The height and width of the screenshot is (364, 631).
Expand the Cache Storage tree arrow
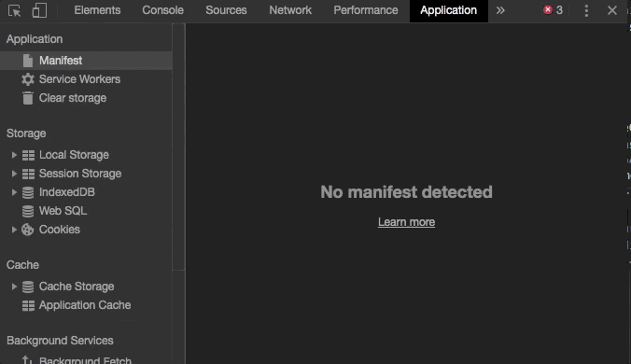pyautogui.click(x=14, y=287)
